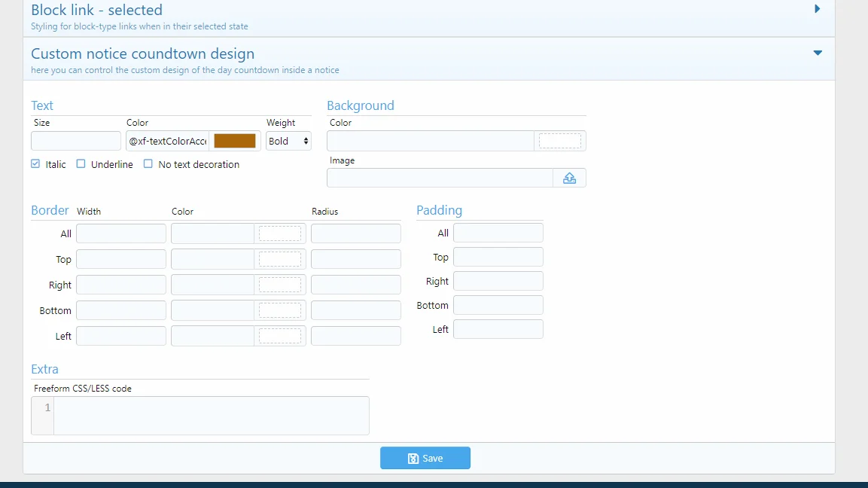Screen dimensions: 868x488
Task: Check the No text decoration option
Action: pyautogui.click(x=148, y=164)
